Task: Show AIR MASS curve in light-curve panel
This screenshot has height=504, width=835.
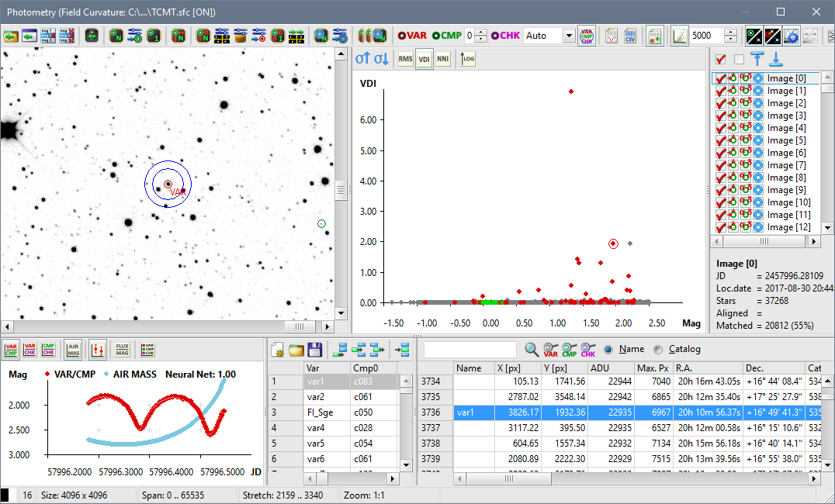Action: point(73,350)
